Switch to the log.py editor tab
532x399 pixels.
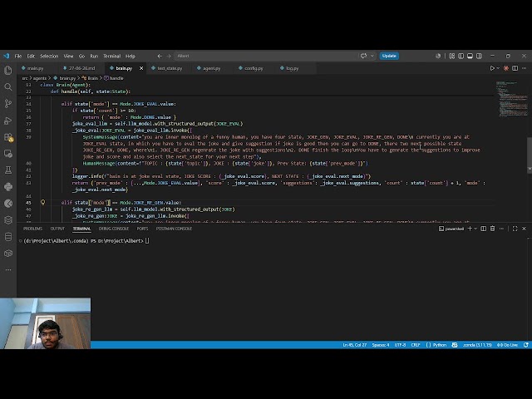[292, 68]
